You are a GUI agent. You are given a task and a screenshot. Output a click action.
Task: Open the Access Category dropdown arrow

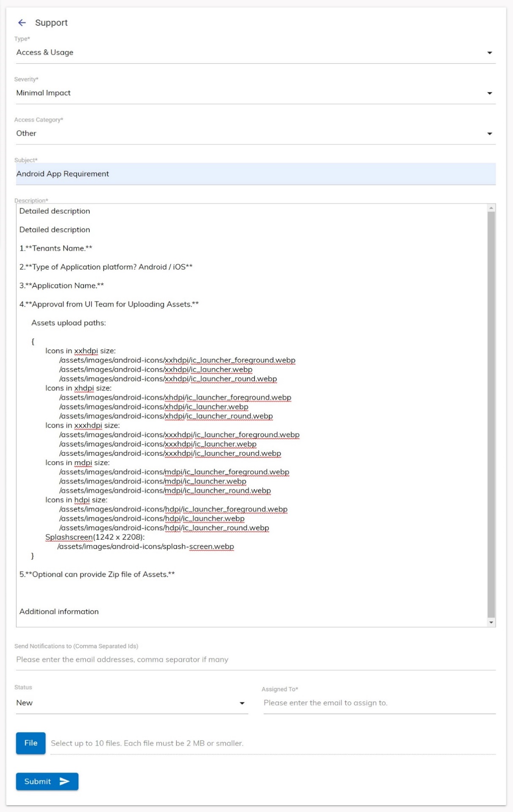click(490, 134)
